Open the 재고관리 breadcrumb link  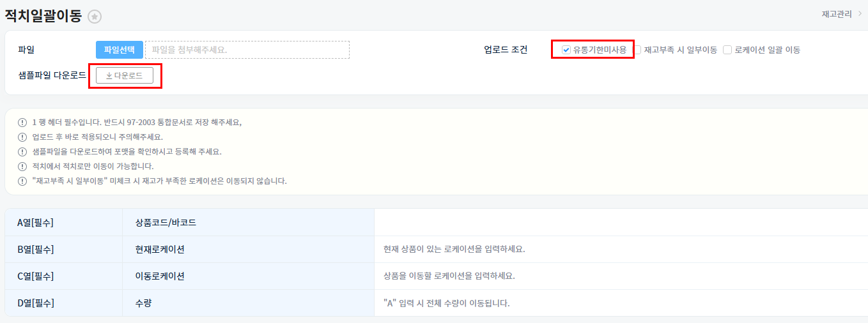click(x=837, y=13)
